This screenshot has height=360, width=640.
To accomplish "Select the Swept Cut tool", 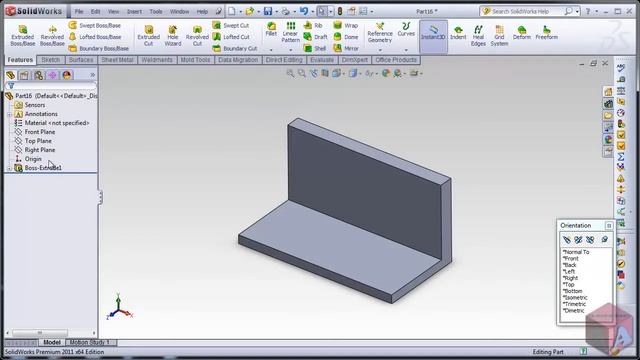I will (231, 25).
